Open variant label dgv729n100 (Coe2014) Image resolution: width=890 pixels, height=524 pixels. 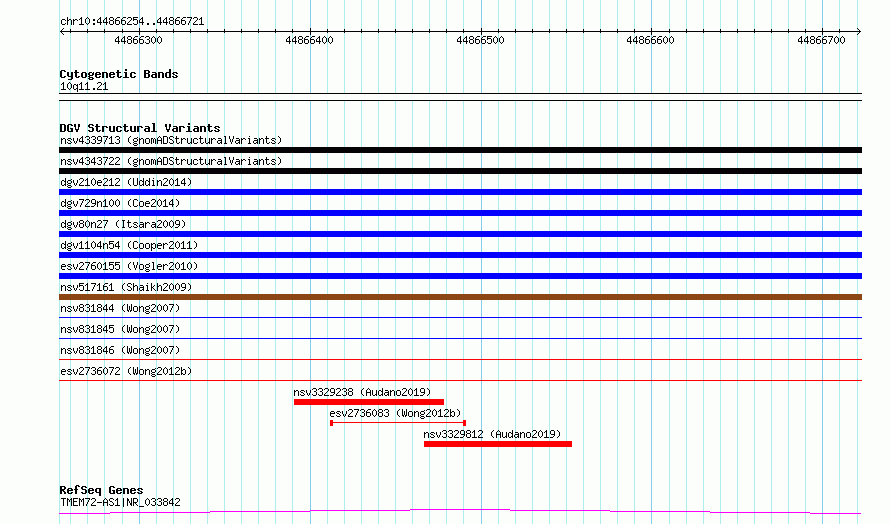[120, 203]
